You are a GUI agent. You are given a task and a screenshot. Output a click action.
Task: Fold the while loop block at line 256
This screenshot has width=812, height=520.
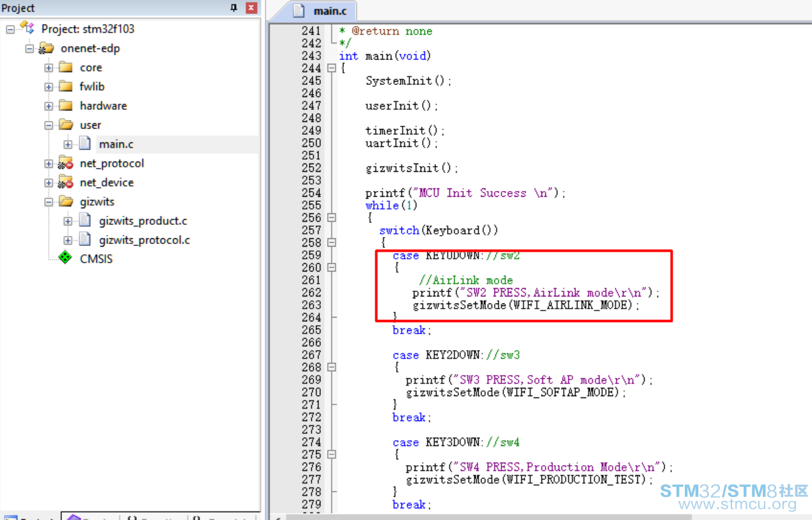(x=331, y=218)
